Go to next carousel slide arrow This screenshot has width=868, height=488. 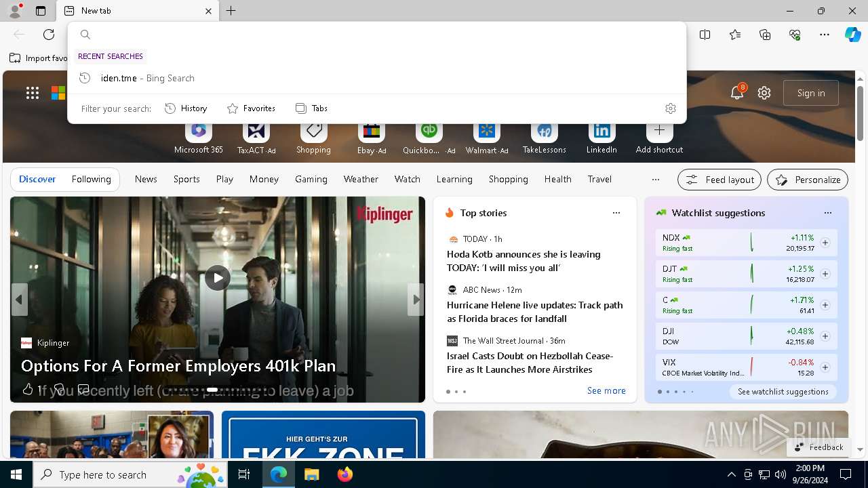click(x=416, y=300)
